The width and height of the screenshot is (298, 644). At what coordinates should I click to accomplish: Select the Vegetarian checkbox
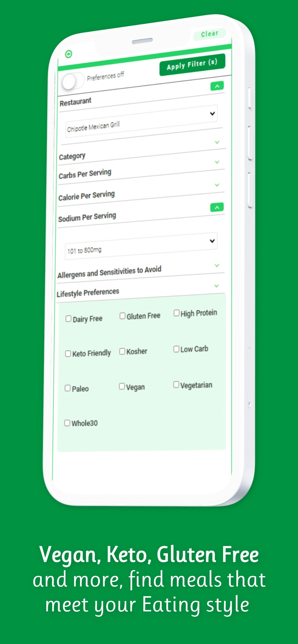click(176, 385)
